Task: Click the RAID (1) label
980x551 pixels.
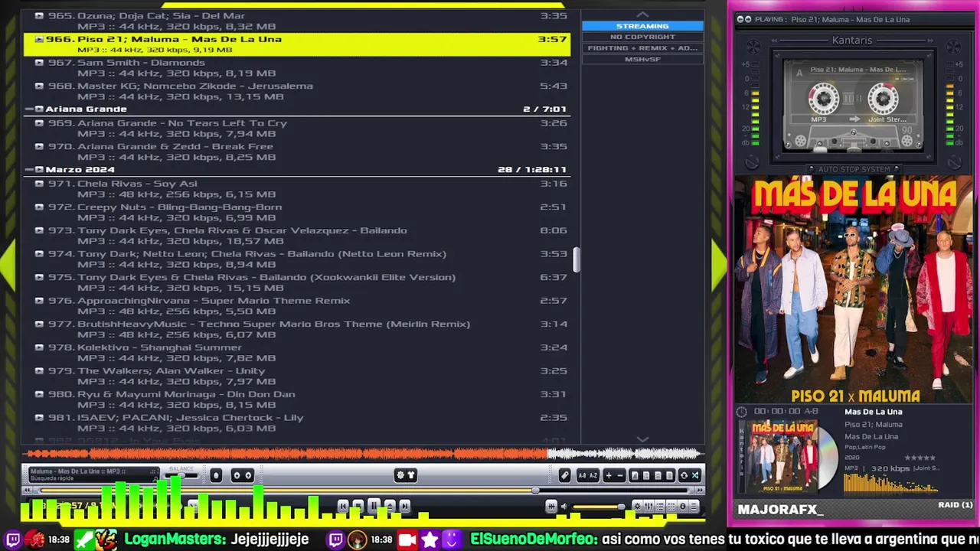Action: (x=955, y=505)
